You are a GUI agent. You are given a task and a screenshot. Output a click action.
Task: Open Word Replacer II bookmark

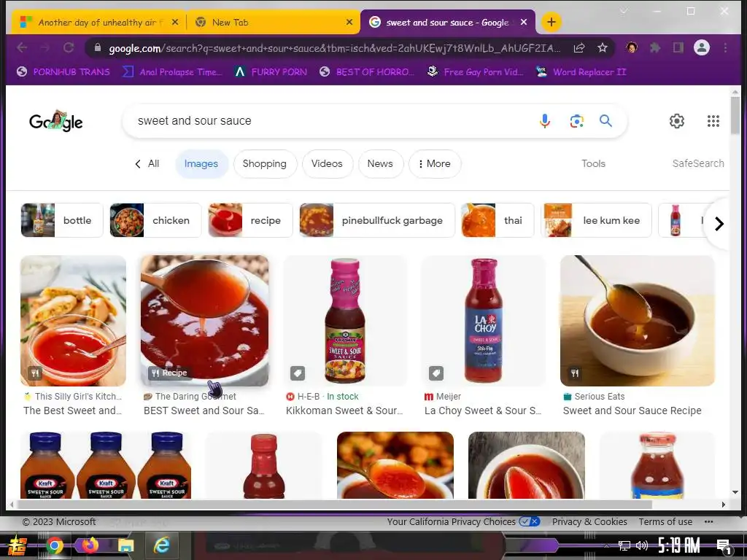[x=581, y=72]
